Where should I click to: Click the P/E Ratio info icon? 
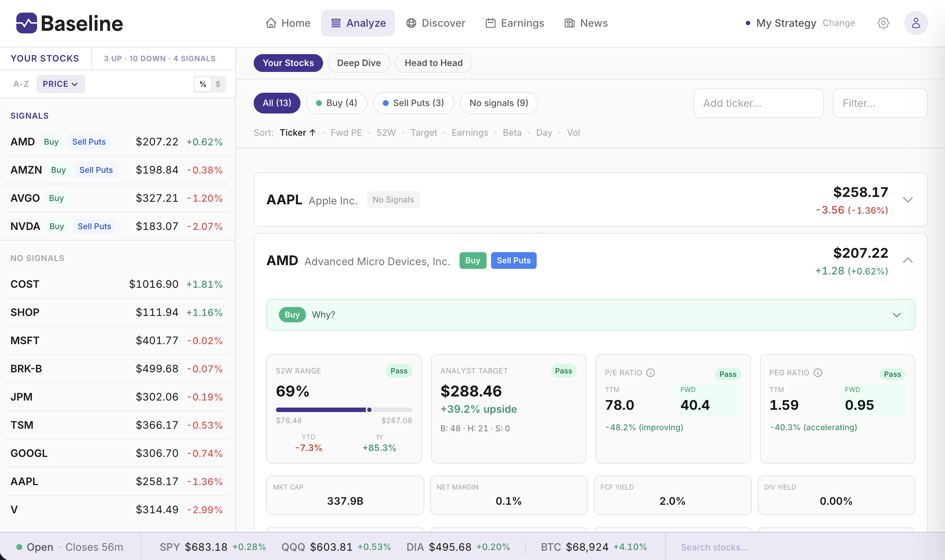pyautogui.click(x=650, y=372)
